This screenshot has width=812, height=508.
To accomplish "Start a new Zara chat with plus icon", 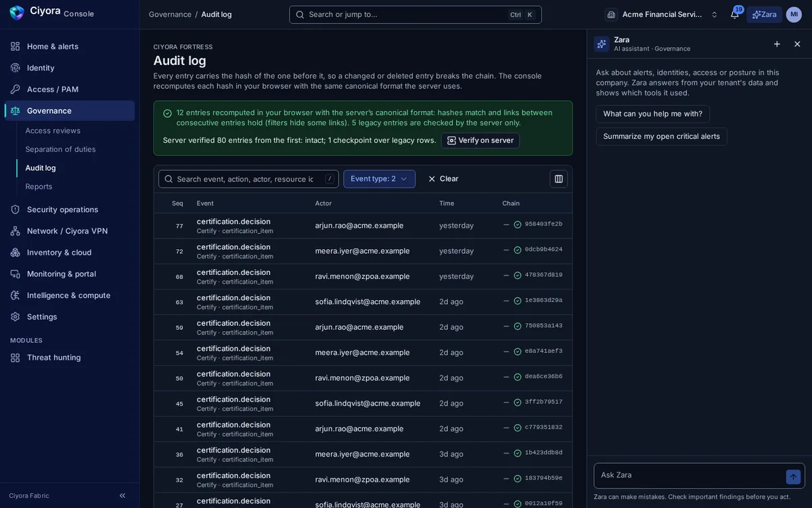I will point(777,44).
